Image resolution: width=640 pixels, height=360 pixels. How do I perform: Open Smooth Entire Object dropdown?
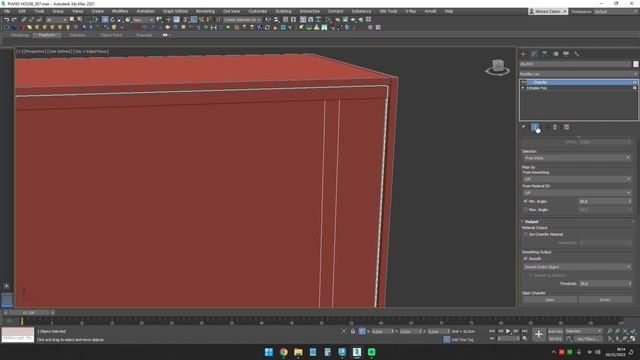(577, 267)
